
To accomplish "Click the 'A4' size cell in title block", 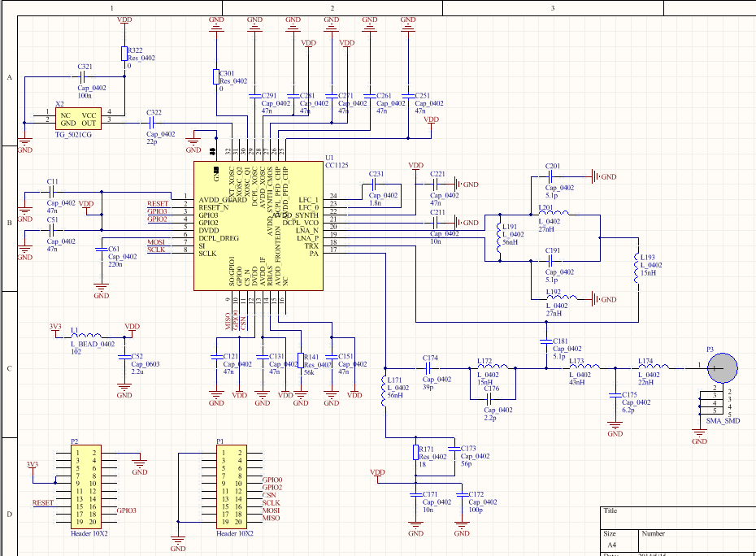I will pos(611,545).
